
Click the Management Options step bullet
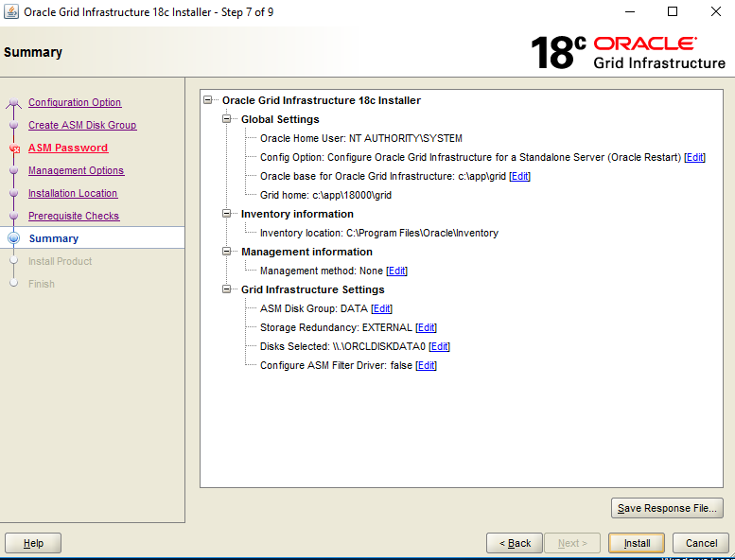click(x=13, y=170)
